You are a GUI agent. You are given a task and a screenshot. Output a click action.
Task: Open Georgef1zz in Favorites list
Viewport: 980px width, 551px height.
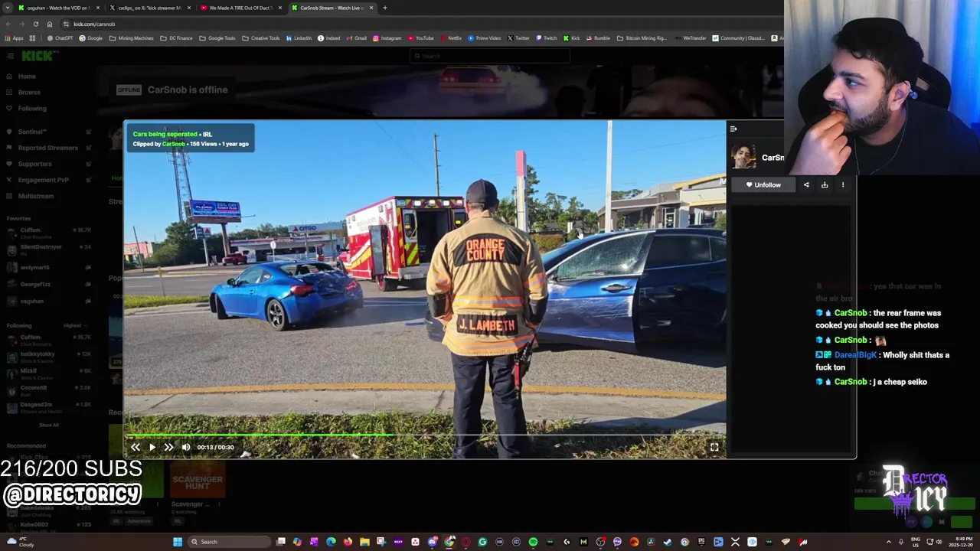(47, 285)
